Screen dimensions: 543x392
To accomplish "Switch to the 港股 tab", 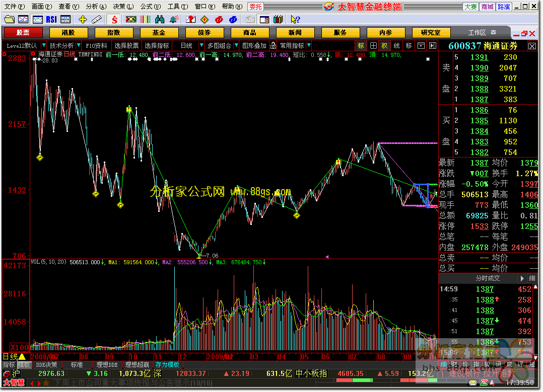I will pos(68,33).
